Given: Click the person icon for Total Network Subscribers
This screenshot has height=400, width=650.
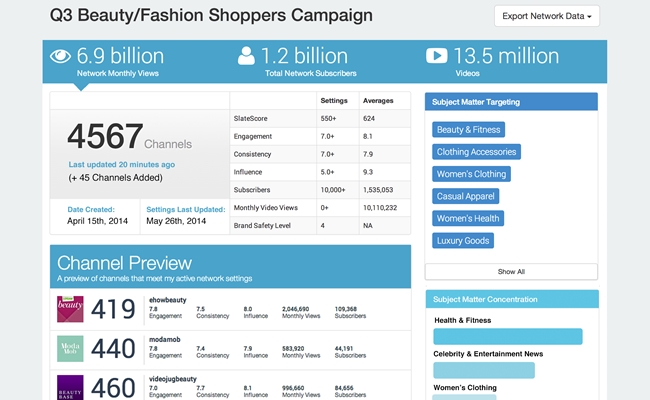Looking at the screenshot, I should pyautogui.click(x=246, y=56).
